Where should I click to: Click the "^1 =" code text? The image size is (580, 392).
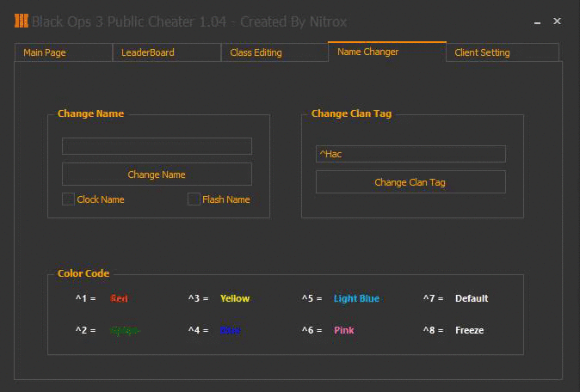[x=85, y=298]
